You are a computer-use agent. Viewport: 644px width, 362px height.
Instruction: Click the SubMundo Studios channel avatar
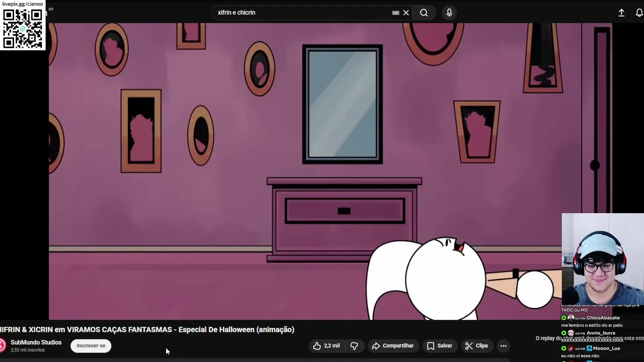(x=3, y=346)
